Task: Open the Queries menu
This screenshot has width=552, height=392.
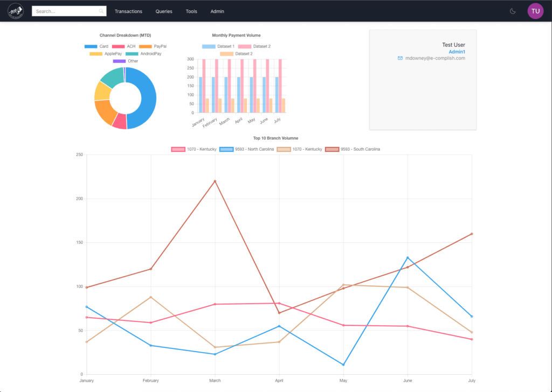Action: [163, 11]
